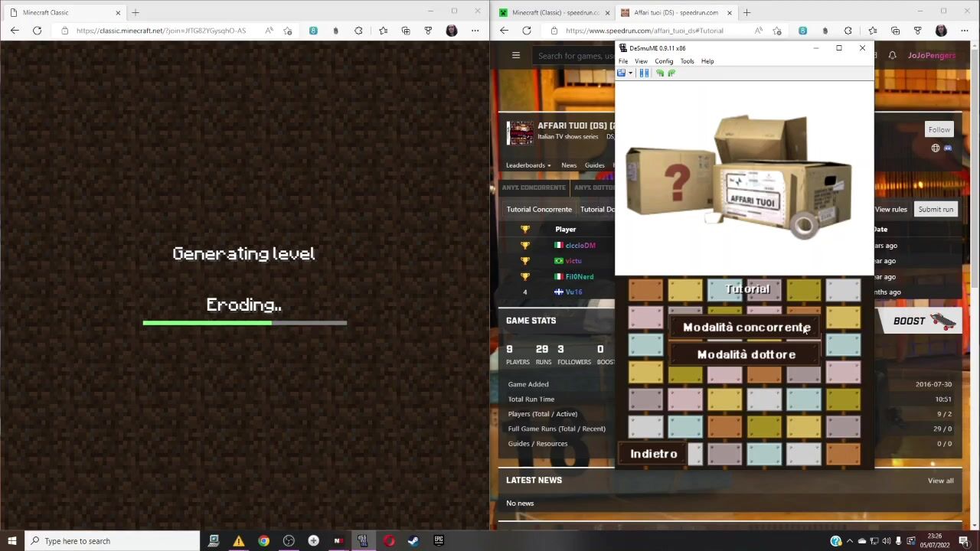Open the Config menu in DeSmuME
Viewport: 980px width, 551px height.
[x=664, y=61]
